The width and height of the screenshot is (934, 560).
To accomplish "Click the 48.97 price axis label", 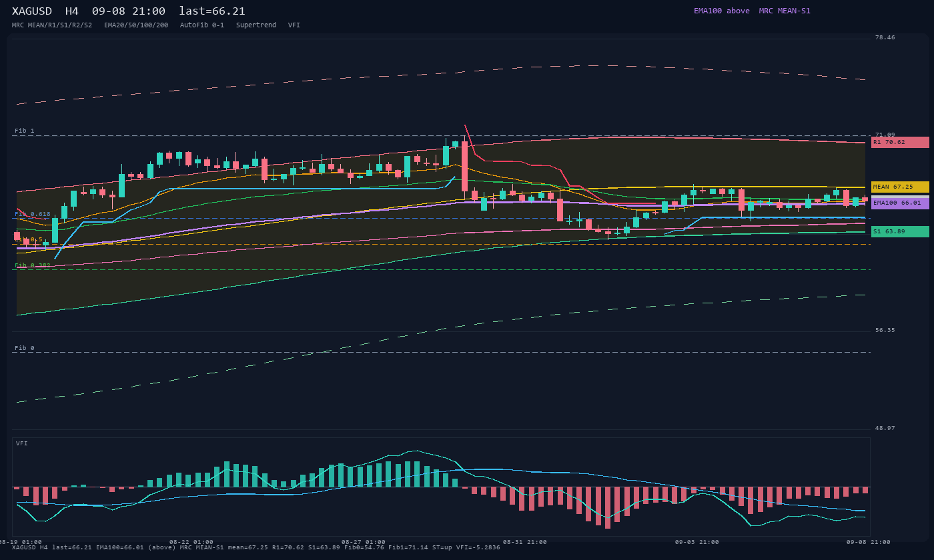I will click(x=885, y=428).
